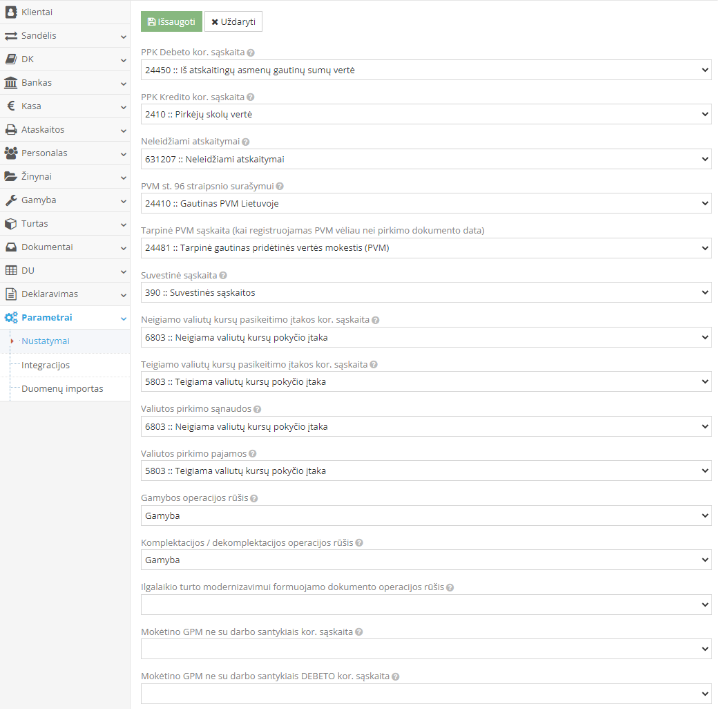This screenshot has width=728, height=711.
Task: Open Integracijos under Parametrai
Action: coord(46,366)
